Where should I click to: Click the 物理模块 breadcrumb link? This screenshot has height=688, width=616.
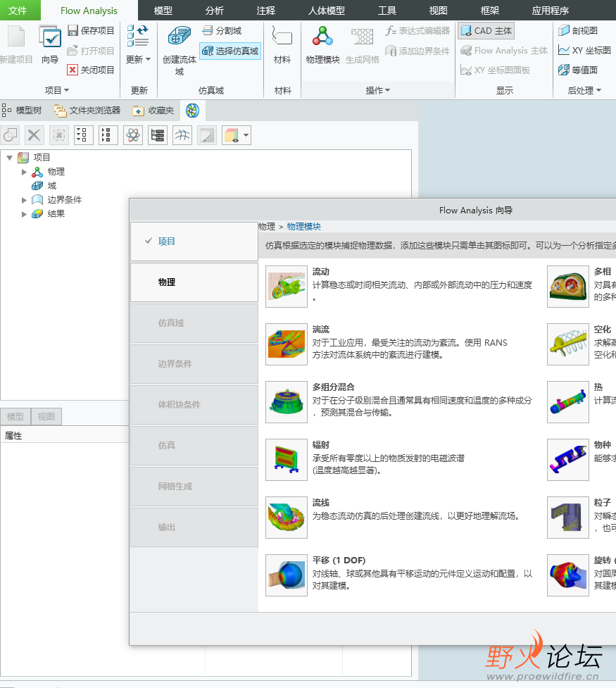click(303, 227)
